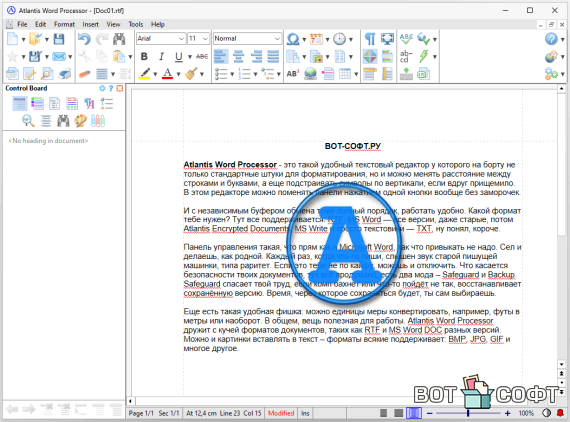The image size is (570, 422).
Task: Click the Insert Time clock icon
Action: pyautogui.click(x=340, y=39)
